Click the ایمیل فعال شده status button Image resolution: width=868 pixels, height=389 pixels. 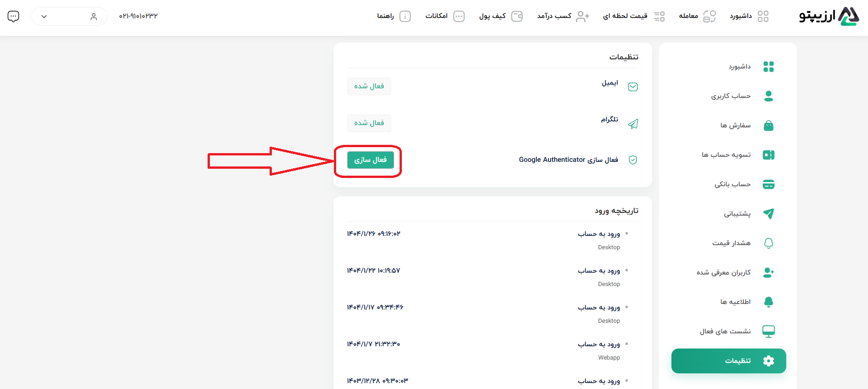[x=369, y=86]
